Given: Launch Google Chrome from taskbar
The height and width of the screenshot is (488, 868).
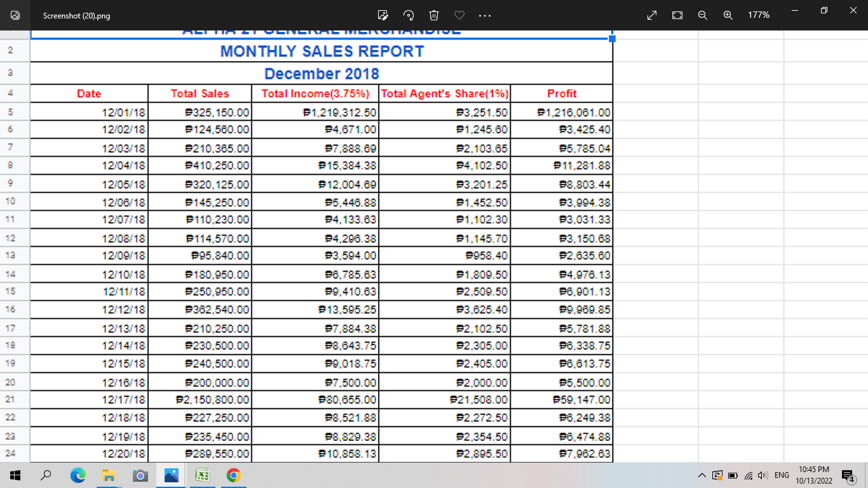Looking at the screenshot, I should 233,475.
